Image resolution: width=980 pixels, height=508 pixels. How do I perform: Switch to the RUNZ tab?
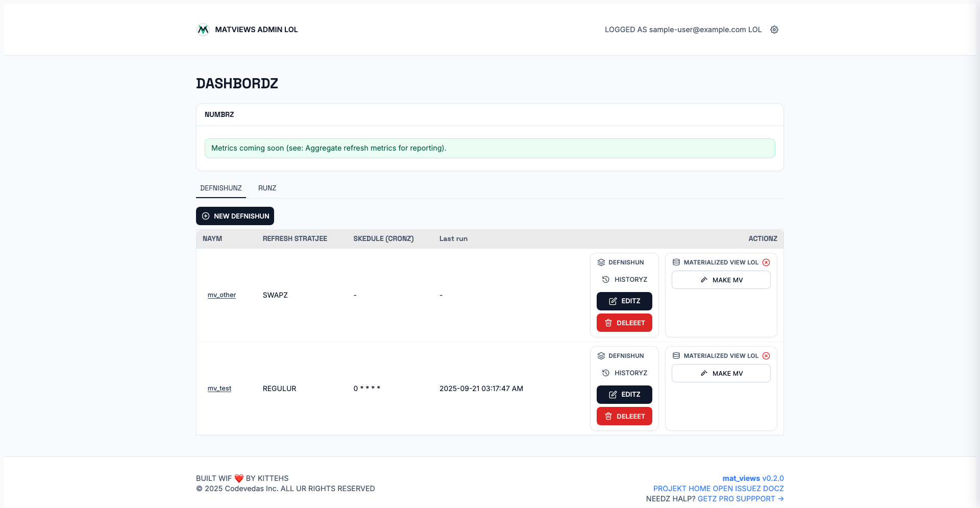pyautogui.click(x=267, y=188)
